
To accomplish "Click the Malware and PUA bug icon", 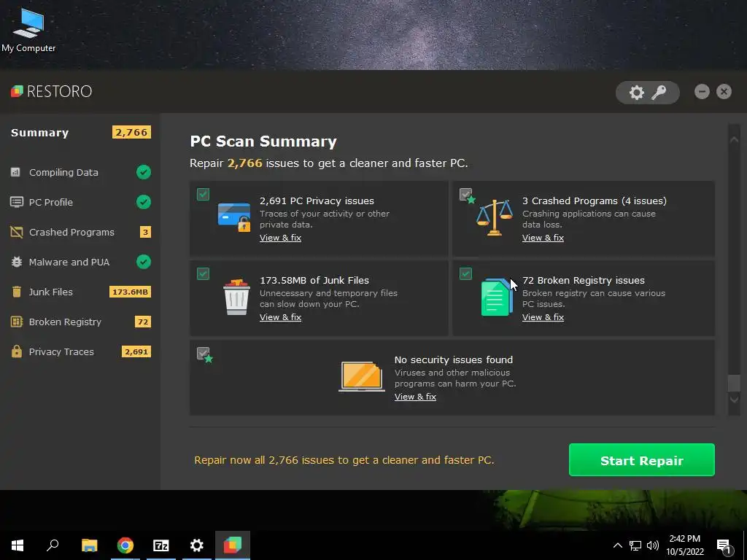I will coord(16,262).
